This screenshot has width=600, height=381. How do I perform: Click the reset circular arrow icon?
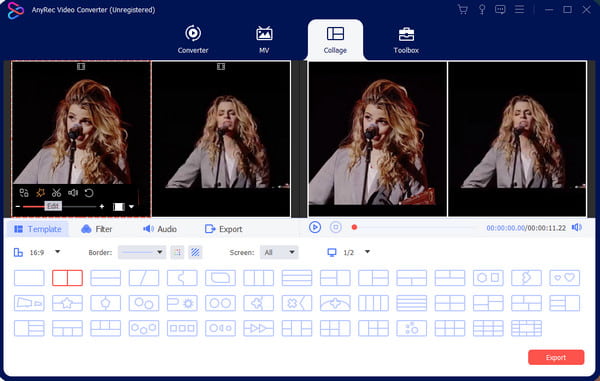[x=89, y=193]
